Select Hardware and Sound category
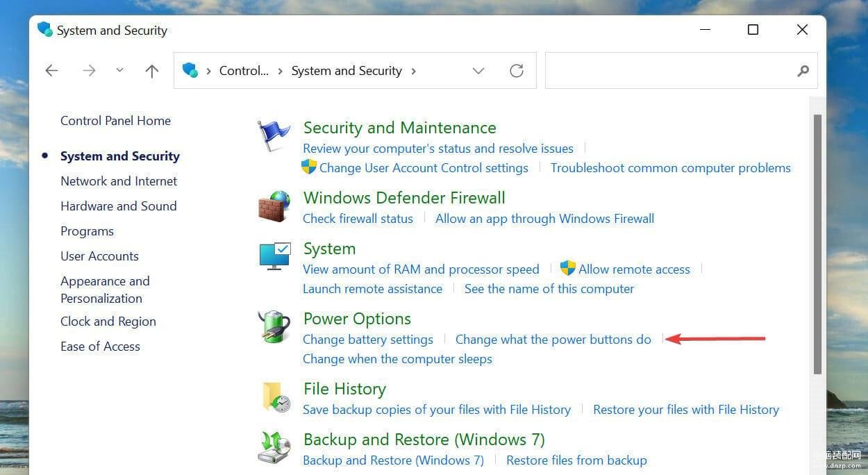The image size is (868, 475). point(119,206)
